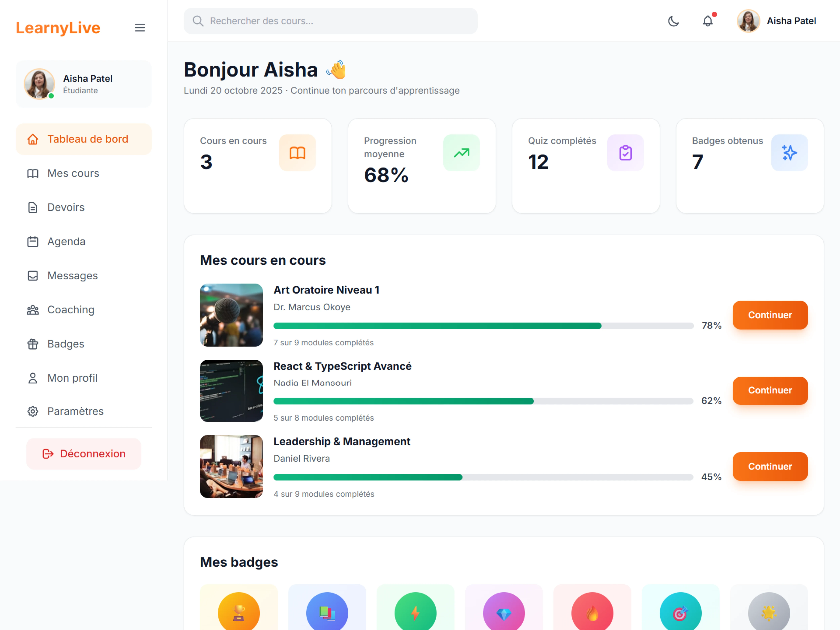This screenshot has height=630, width=840.
Task: Click the orange book icon in Cours en cours card
Action: [297, 153]
